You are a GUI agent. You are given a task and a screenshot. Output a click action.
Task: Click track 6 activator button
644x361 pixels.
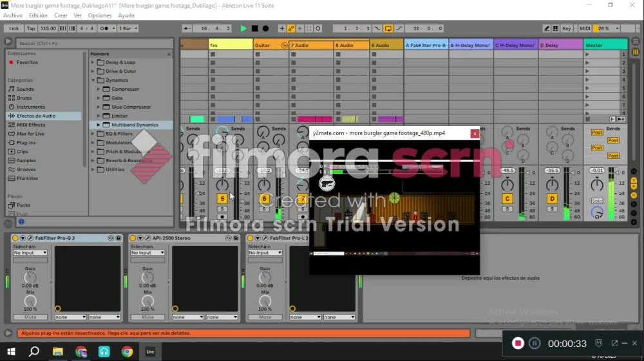pyautogui.click(x=264, y=199)
